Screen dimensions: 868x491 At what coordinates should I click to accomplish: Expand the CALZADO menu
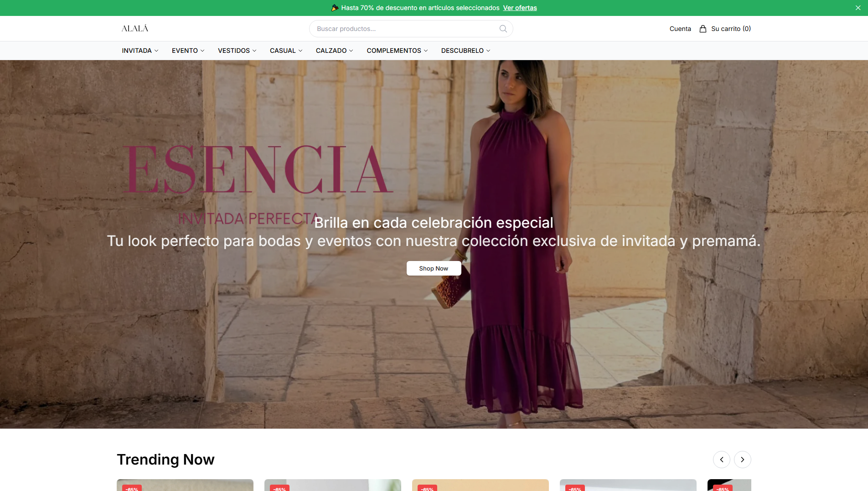pyautogui.click(x=335, y=51)
